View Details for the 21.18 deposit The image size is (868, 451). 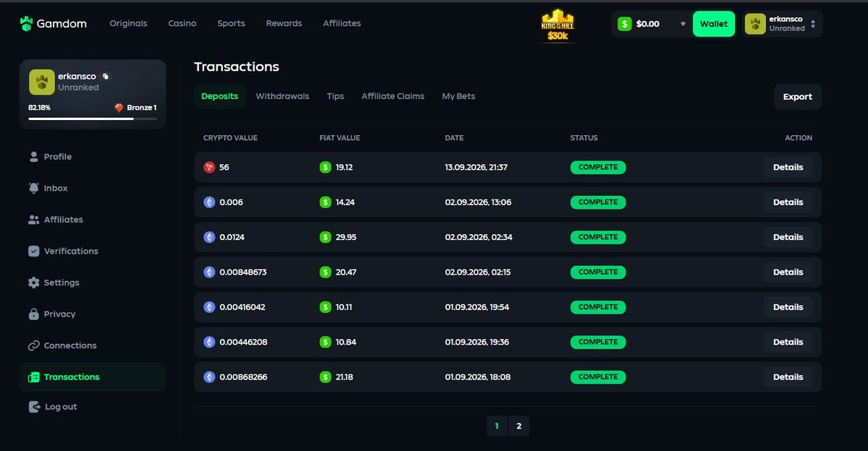click(788, 377)
